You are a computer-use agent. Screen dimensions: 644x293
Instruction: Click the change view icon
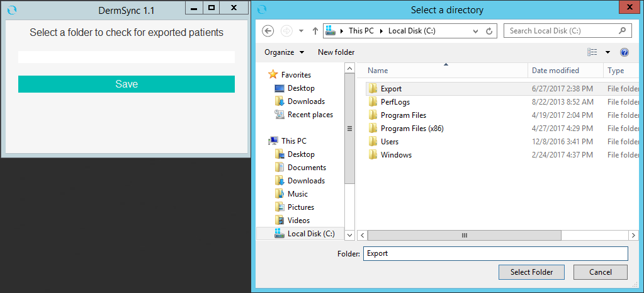pos(592,52)
